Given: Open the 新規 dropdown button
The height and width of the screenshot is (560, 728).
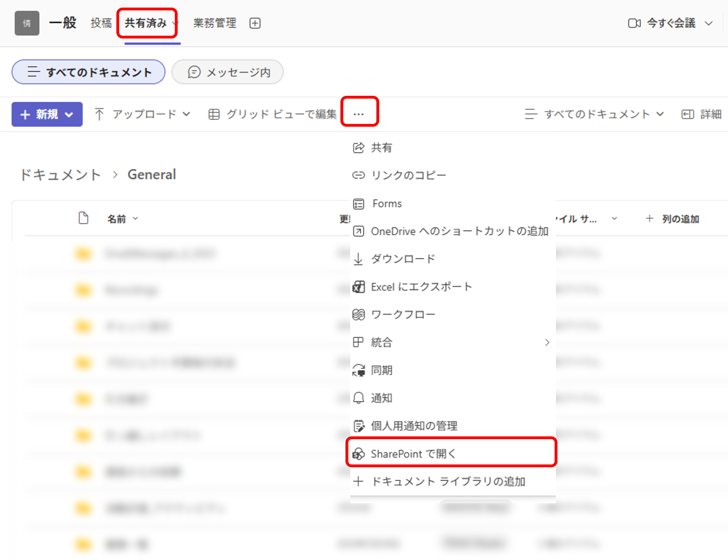Looking at the screenshot, I should click(x=47, y=114).
